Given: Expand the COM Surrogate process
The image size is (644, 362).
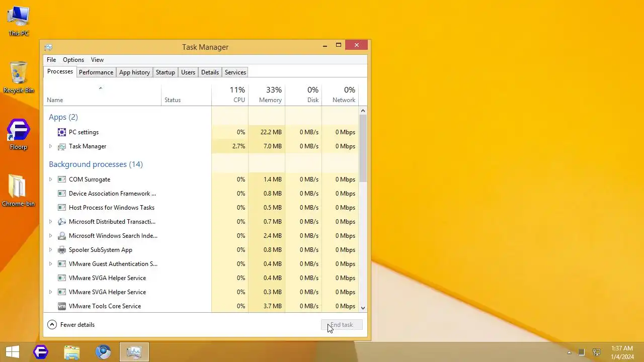Looking at the screenshot, I should click(50, 179).
